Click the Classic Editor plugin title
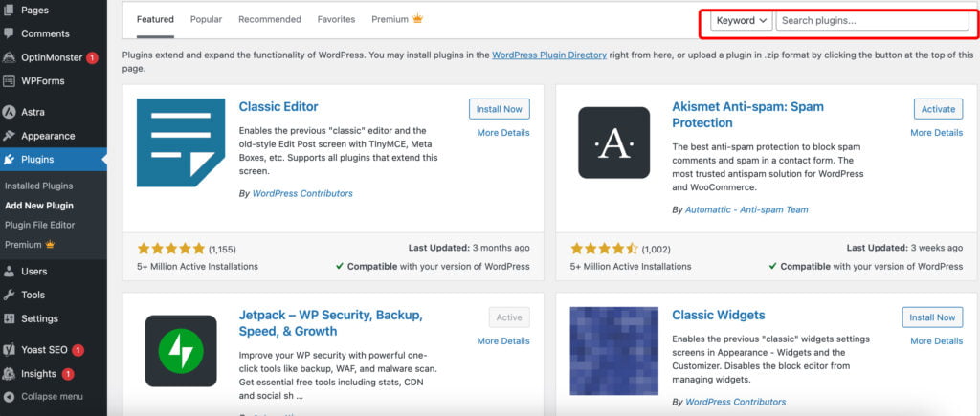Screen dimensions: 980x416 (278, 107)
